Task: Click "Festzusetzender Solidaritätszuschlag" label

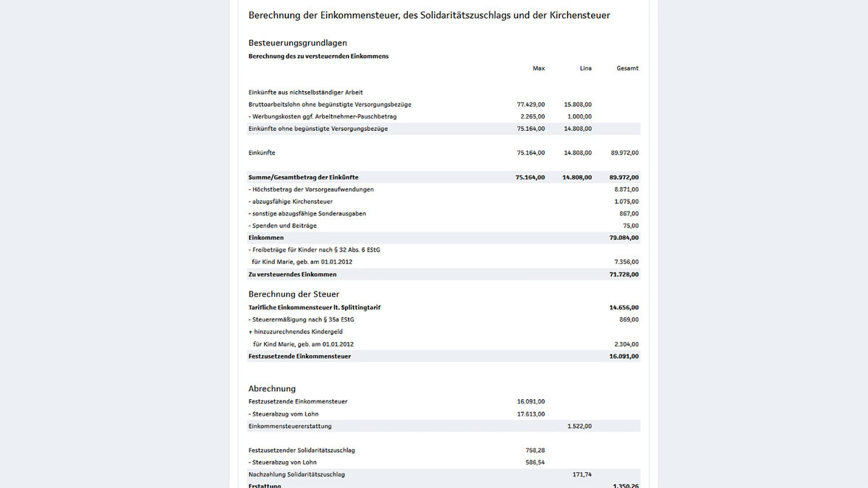Action: (302, 450)
